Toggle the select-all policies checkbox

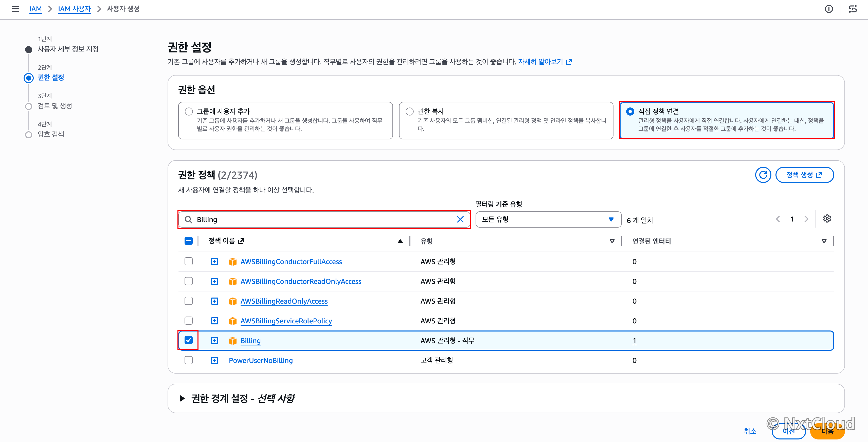click(188, 241)
